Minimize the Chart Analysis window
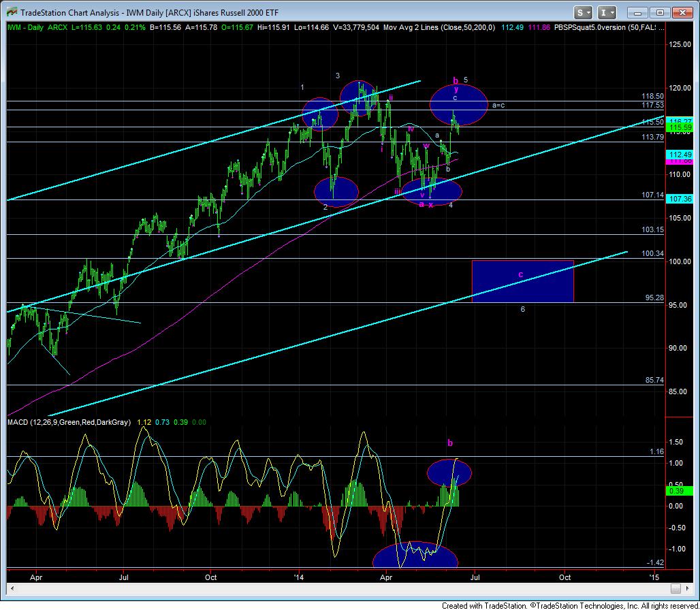 [x=637, y=12]
